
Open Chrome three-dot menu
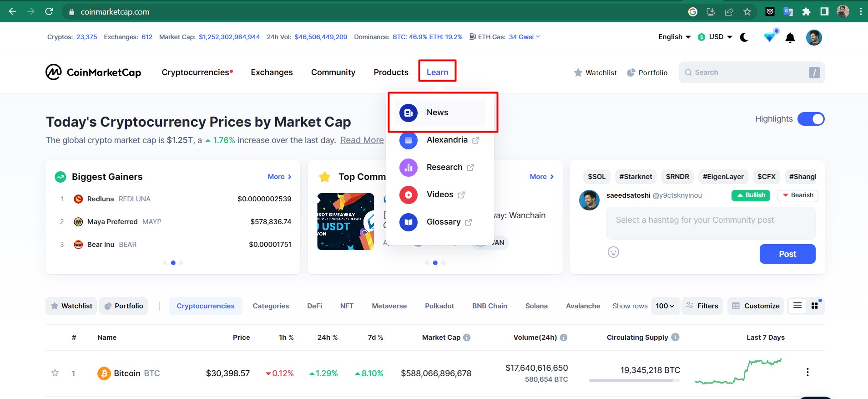(861, 12)
